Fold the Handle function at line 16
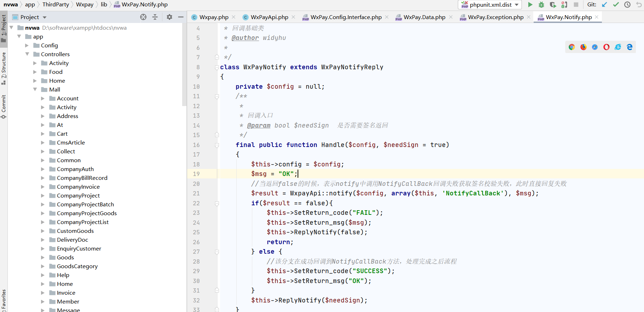Viewport: 644px width, 312px height. (217, 145)
